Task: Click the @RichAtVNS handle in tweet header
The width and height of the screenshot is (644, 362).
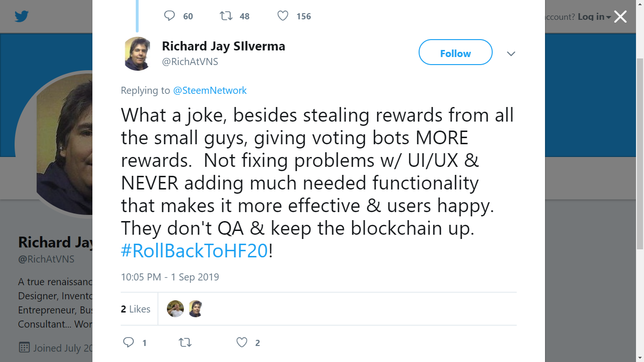Action: pos(190,62)
